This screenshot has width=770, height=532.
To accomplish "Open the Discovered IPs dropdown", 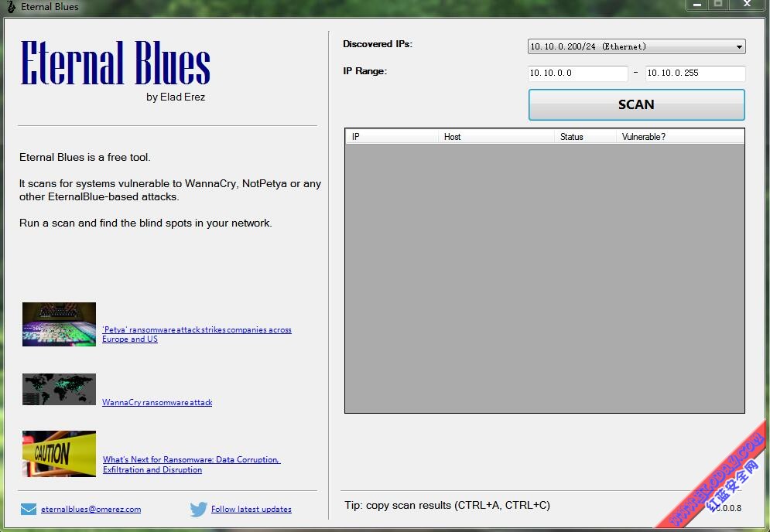I will [636, 46].
